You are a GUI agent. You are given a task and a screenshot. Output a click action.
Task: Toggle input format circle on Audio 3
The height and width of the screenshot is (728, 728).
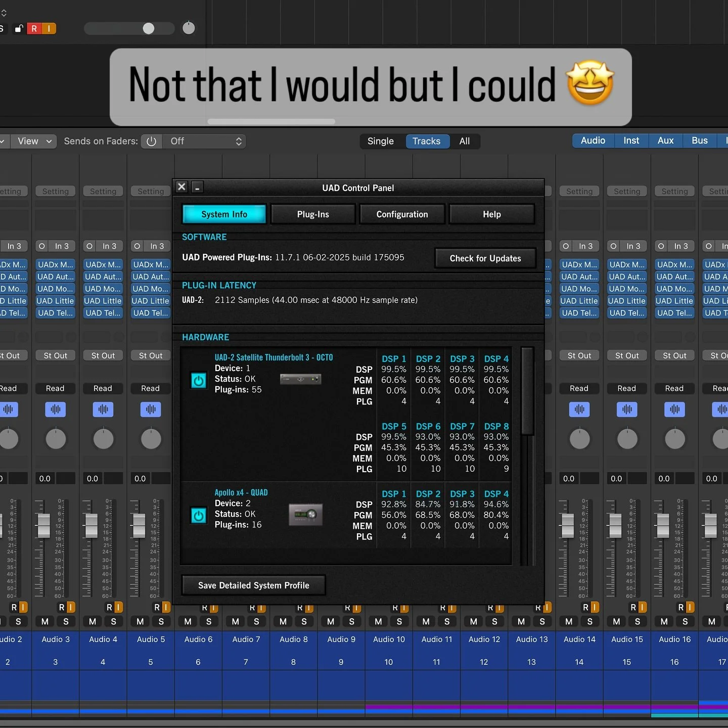point(42,246)
